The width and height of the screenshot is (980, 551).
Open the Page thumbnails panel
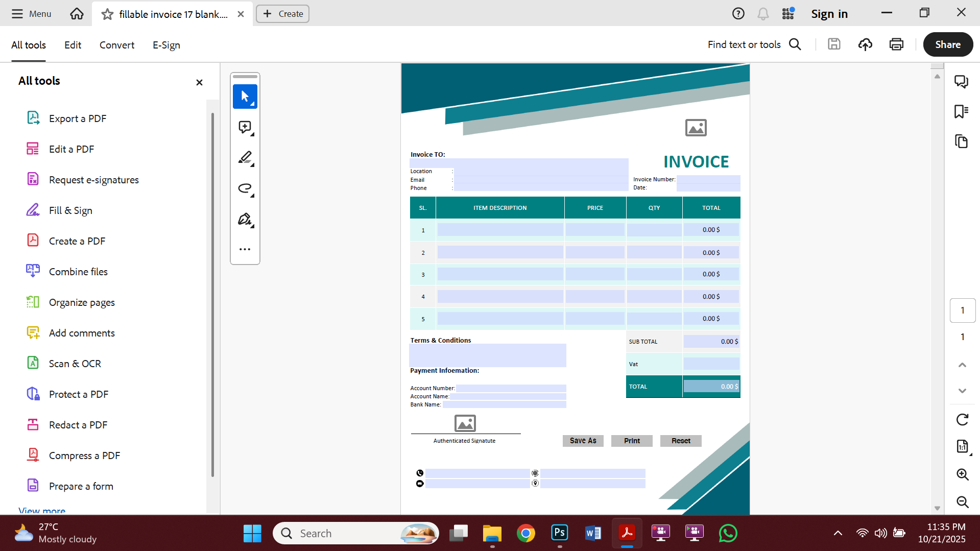tap(962, 141)
